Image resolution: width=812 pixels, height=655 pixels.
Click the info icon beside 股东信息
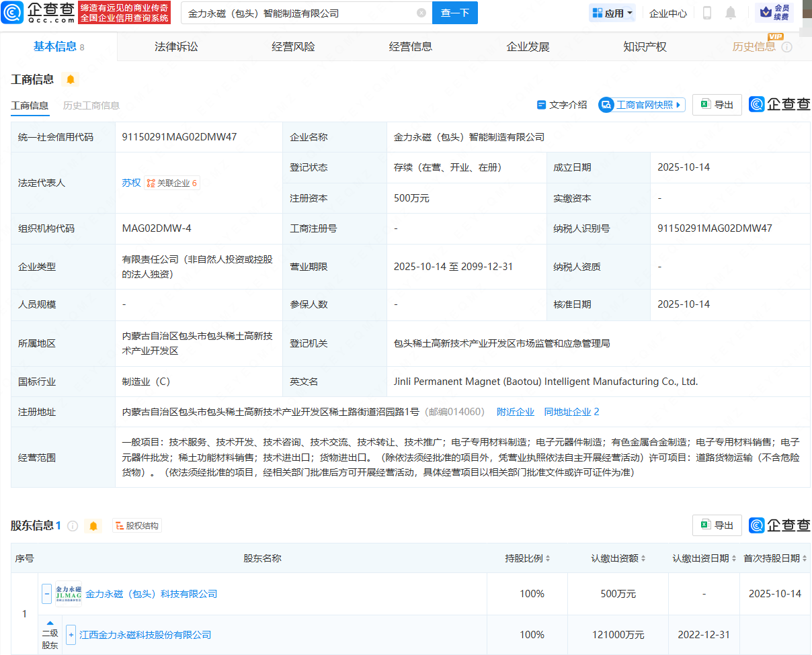coord(73,525)
